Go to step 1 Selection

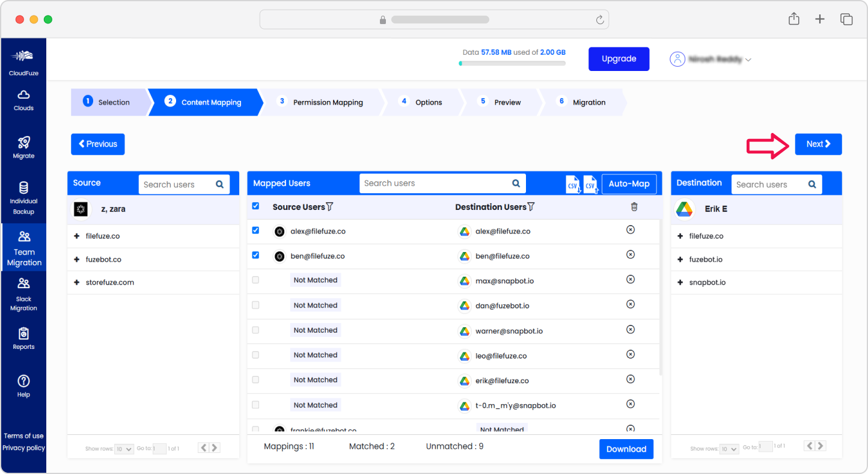[109, 102]
